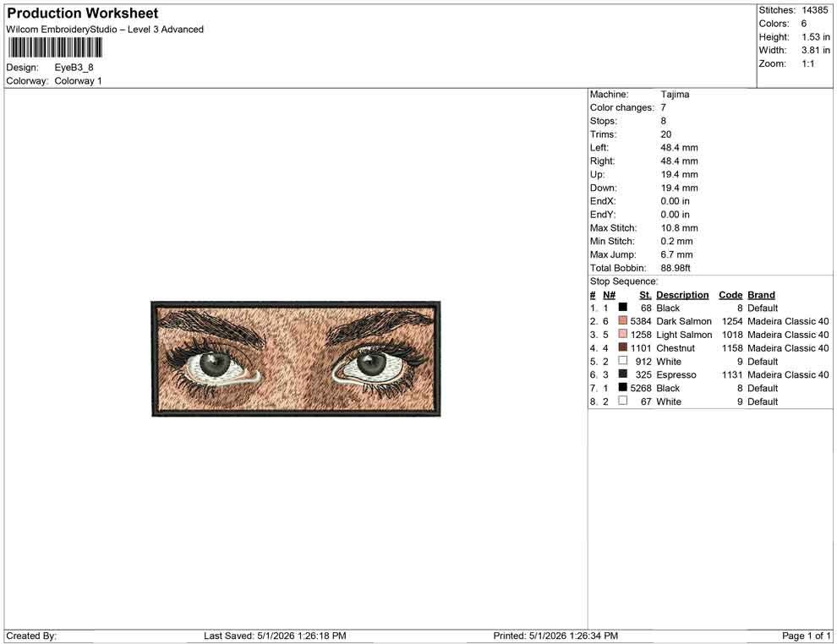The image size is (837, 644).
Task: Click the total bobbin value '88.98ft'
Action: (x=676, y=268)
